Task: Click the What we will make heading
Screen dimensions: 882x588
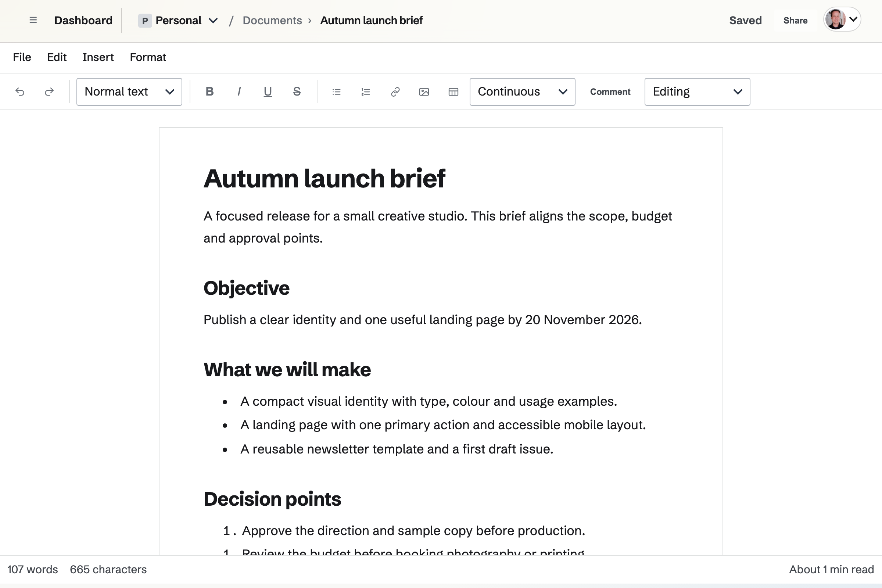Action: tap(287, 370)
